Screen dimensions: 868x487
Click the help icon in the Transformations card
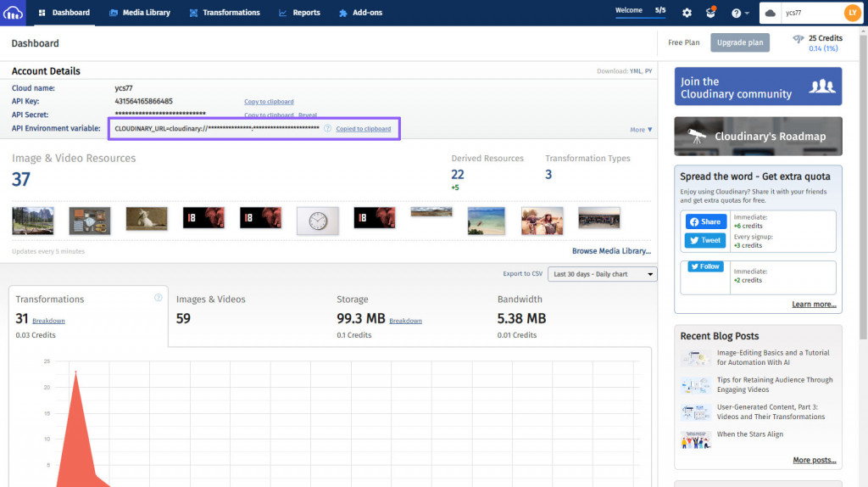point(159,298)
